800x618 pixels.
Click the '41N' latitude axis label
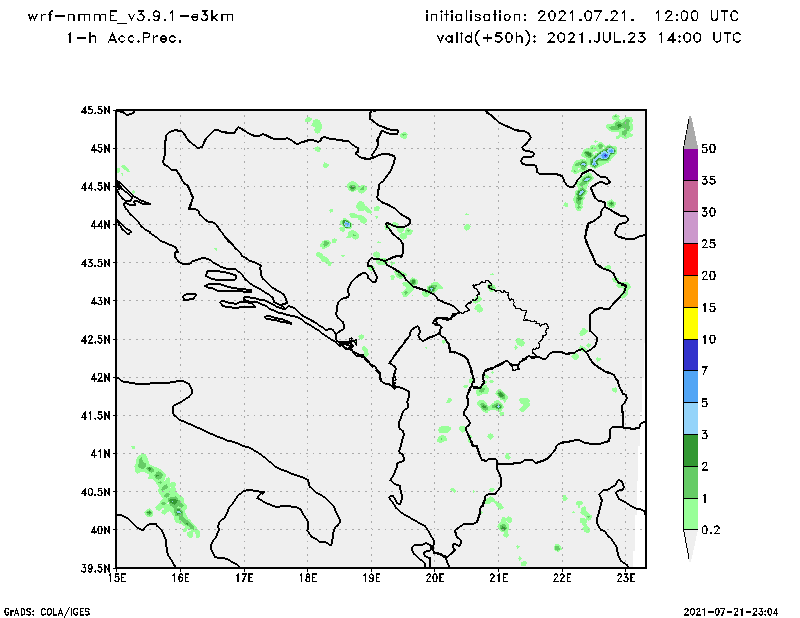click(x=101, y=453)
